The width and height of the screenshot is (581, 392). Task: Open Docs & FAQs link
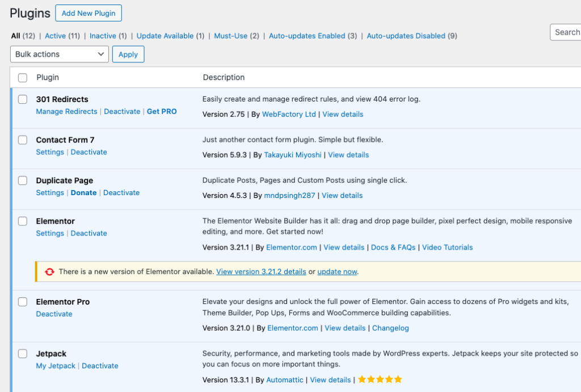tap(393, 247)
